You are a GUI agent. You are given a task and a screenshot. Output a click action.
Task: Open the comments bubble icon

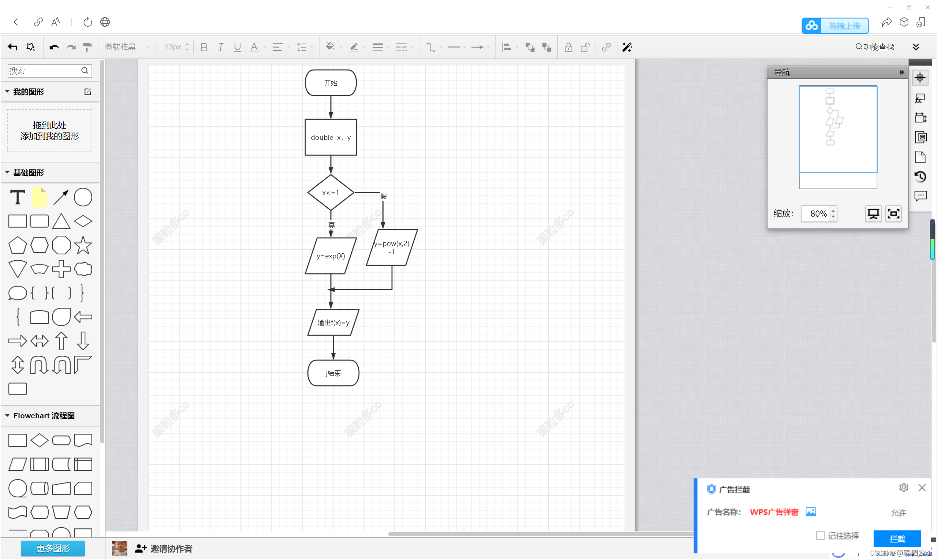point(921,196)
